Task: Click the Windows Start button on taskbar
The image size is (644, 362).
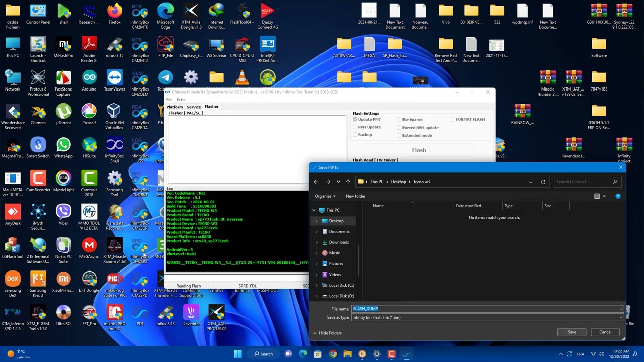Action: point(238,354)
